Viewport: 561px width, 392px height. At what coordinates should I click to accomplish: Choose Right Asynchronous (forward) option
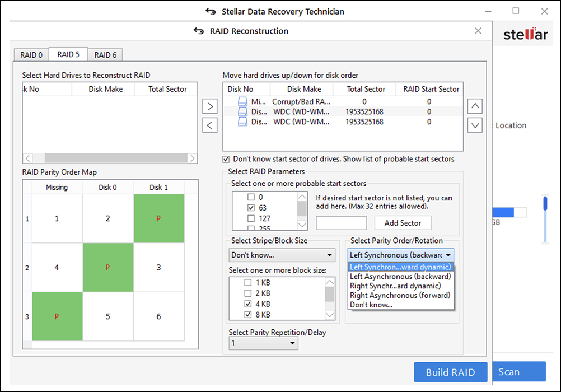pos(401,295)
